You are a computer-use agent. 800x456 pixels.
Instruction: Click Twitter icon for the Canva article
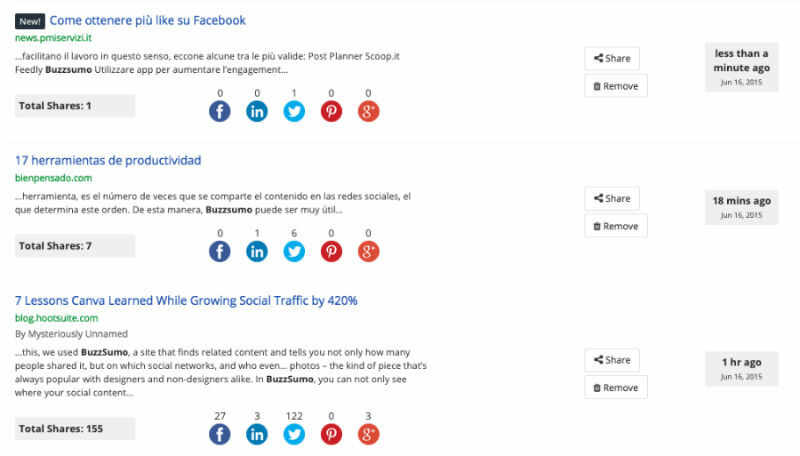(294, 435)
